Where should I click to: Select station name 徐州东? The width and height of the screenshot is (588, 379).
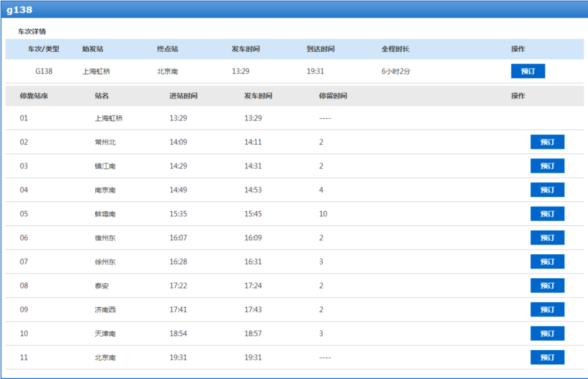pyautogui.click(x=105, y=262)
